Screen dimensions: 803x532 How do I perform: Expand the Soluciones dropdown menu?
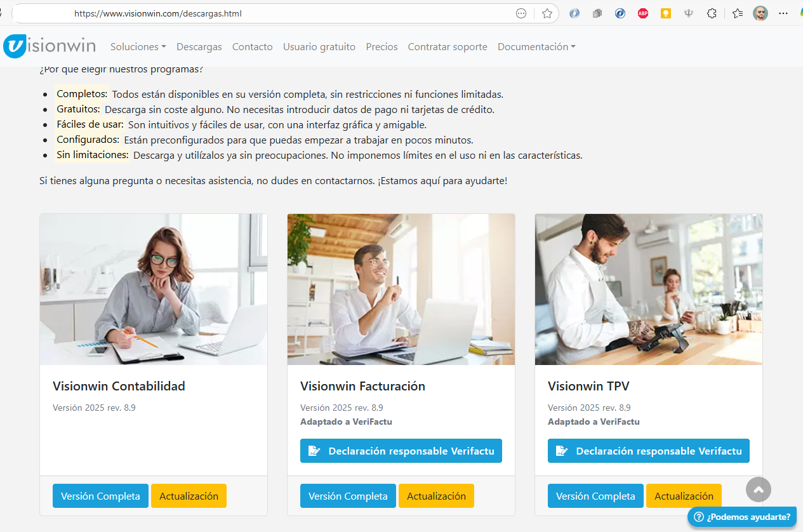click(138, 47)
